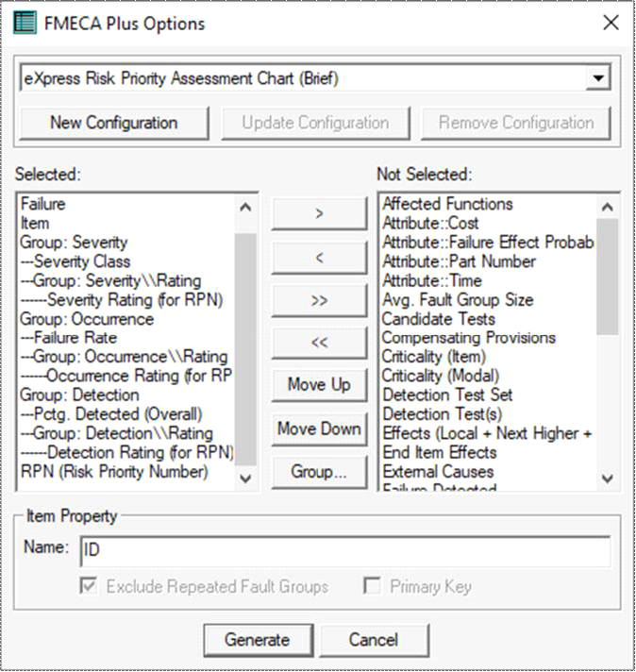Viewport: 636px width, 672px height.
Task: Click the New Configuration button
Action: [x=114, y=123]
